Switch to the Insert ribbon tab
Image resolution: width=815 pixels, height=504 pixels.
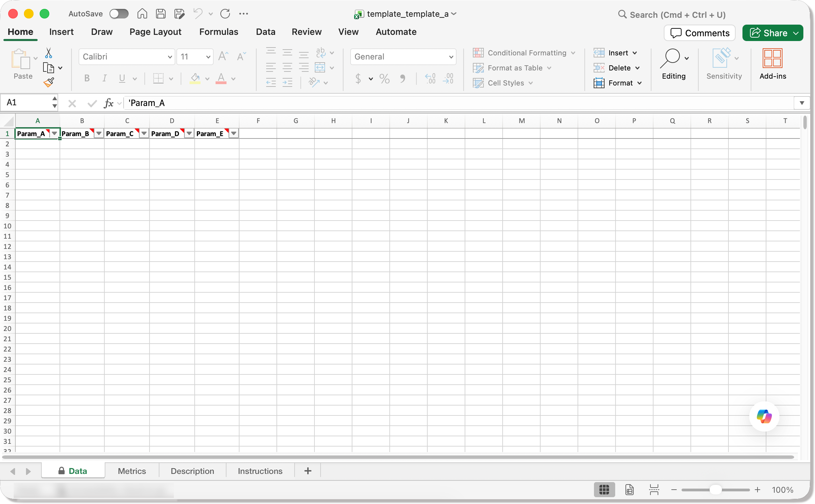click(61, 32)
